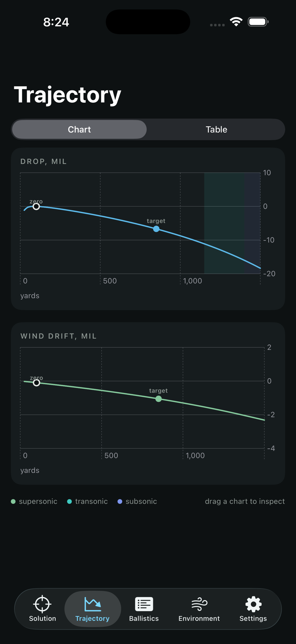The width and height of the screenshot is (296, 644).
Task: Tap the Trajectory page title
Action: (68, 95)
